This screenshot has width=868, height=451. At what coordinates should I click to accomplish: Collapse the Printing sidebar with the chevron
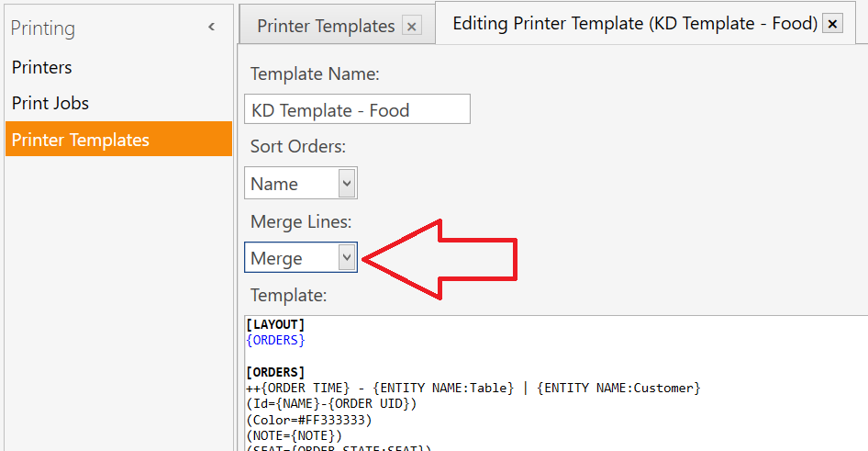click(x=211, y=27)
